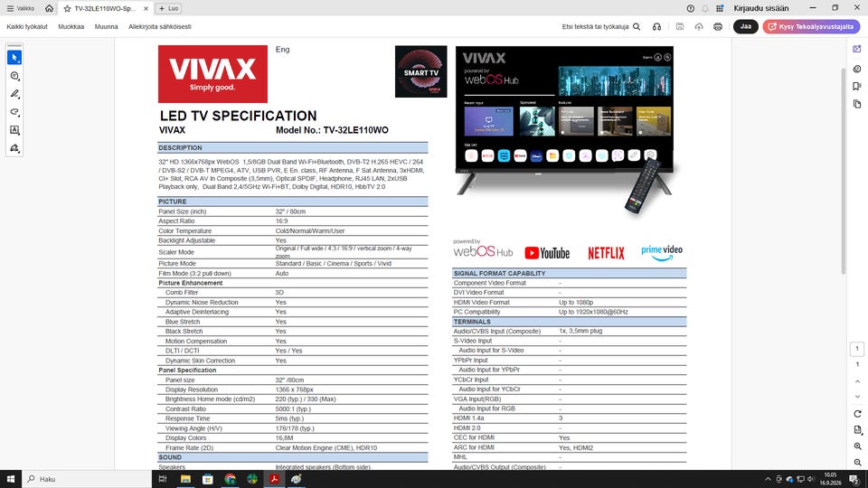868x488 pixels.
Task: Open Task View in the taskbar
Action: pos(163,479)
